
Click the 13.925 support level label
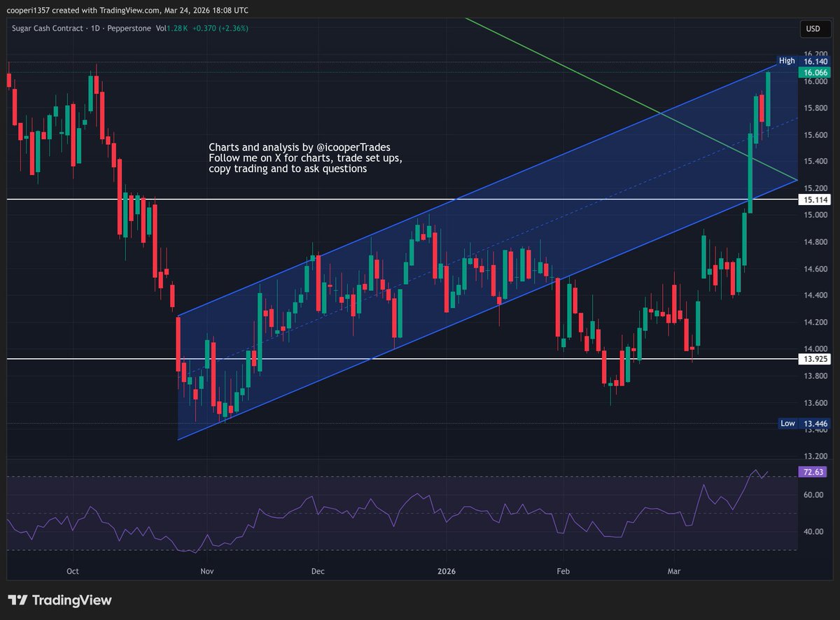(x=815, y=359)
